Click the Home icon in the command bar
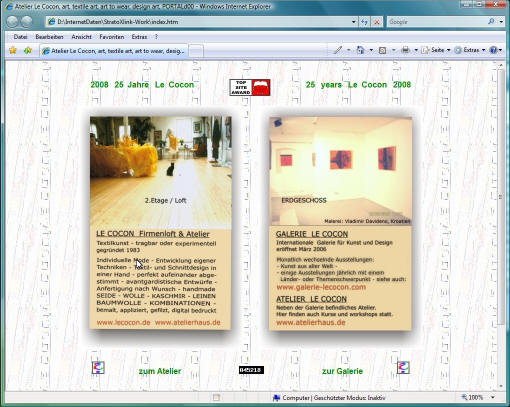This screenshot has width=510, height=407. [360, 50]
